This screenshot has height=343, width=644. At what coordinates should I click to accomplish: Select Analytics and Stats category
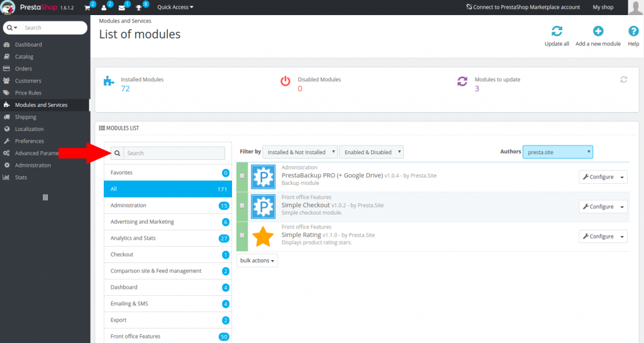(168, 239)
